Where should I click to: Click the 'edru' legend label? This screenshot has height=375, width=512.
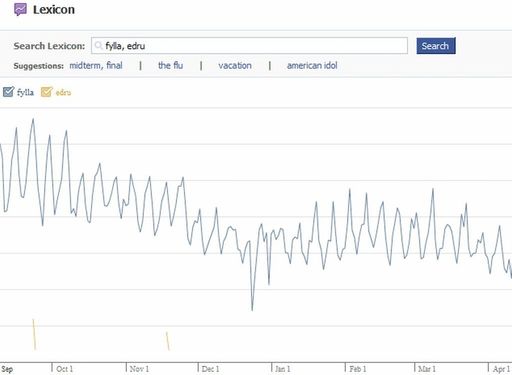[x=63, y=92]
